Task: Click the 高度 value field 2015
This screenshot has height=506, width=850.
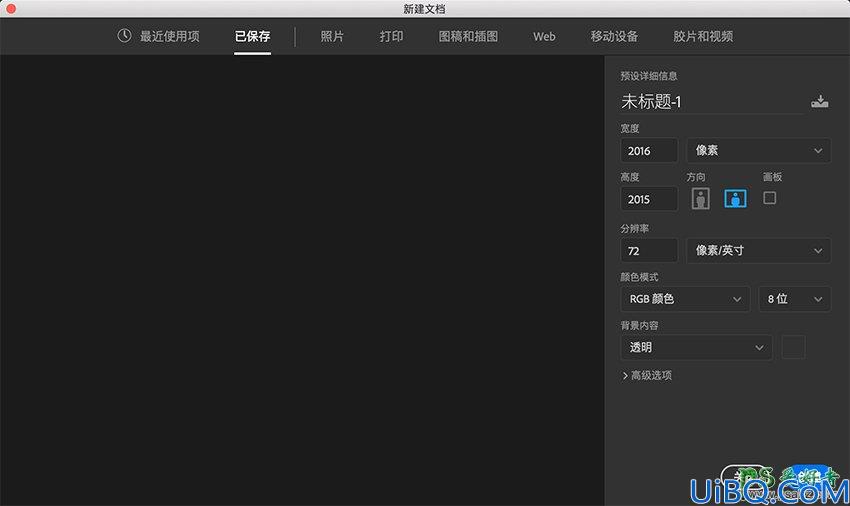Action: [649, 199]
